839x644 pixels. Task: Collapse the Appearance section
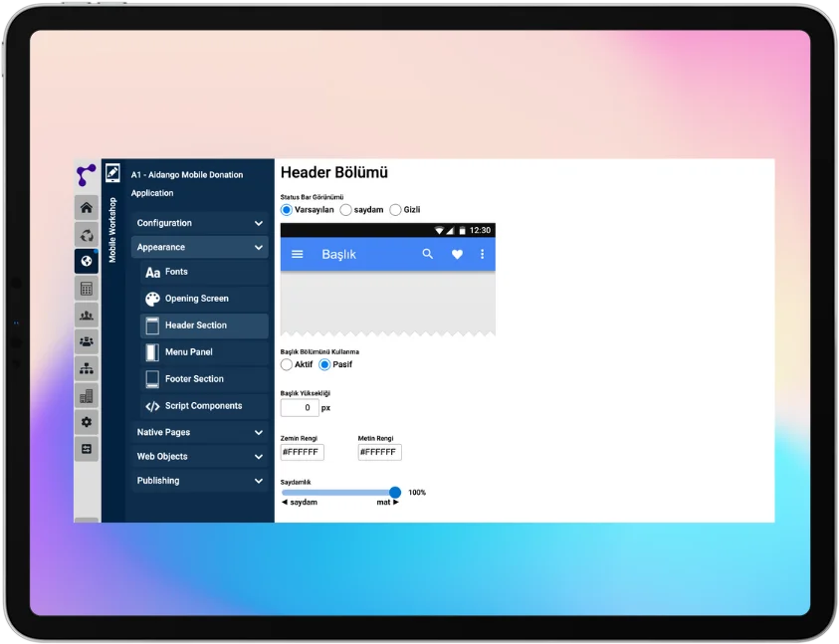click(199, 247)
